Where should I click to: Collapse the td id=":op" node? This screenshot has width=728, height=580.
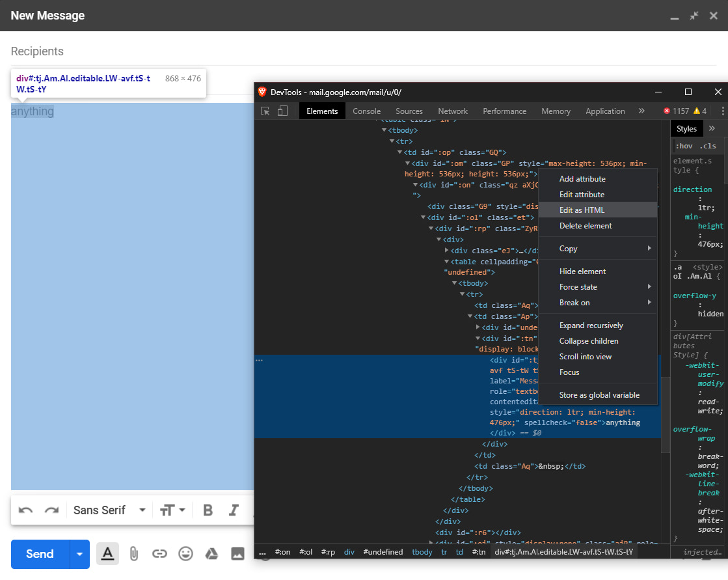(399, 152)
